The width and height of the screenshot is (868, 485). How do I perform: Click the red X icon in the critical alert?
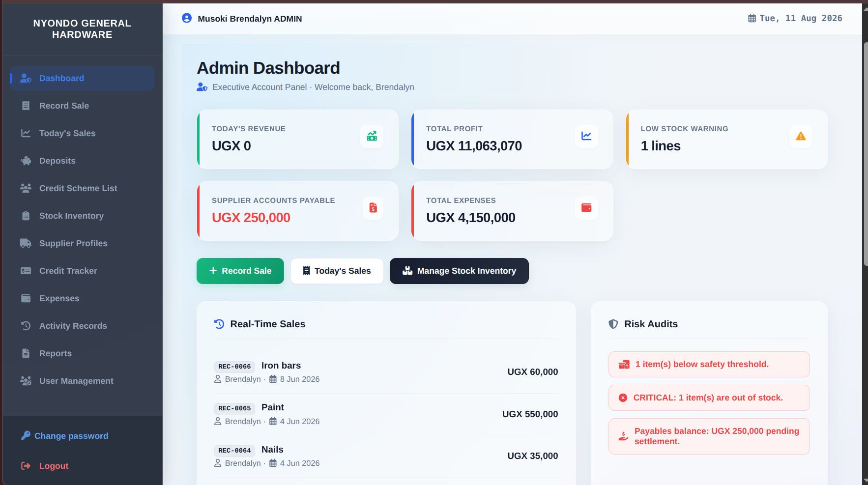[x=623, y=398]
